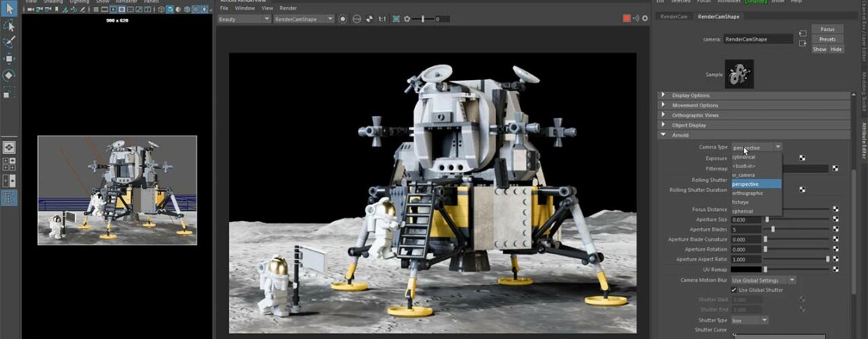This screenshot has width=868, height=339.
Task: Switch to the RenderCam tab
Action: pyautogui.click(x=673, y=16)
